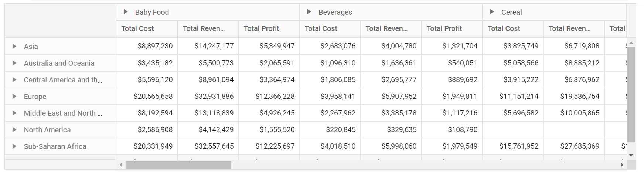Click cell $8,192,594 in Middle East row
Image resolution: width=644 pixels, height=176 pixels.
[147, 113]
